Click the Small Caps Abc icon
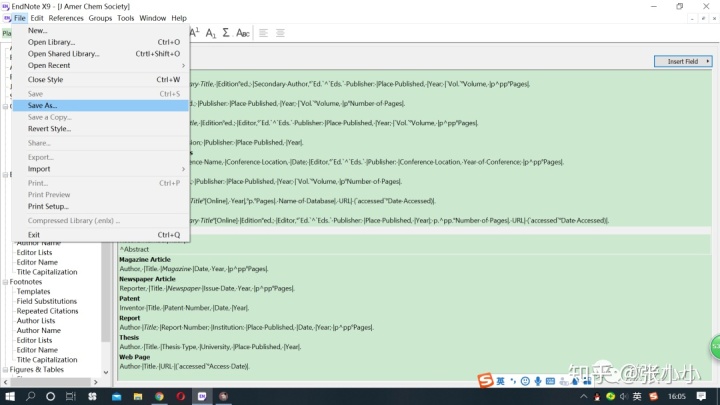This screenshot has width=720, height=405. [x=242, y=33]
